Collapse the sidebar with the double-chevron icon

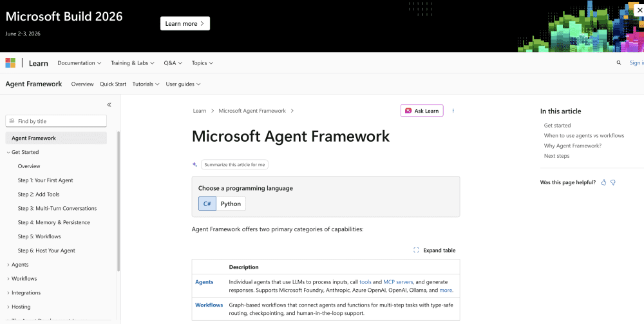pos(109,105)
